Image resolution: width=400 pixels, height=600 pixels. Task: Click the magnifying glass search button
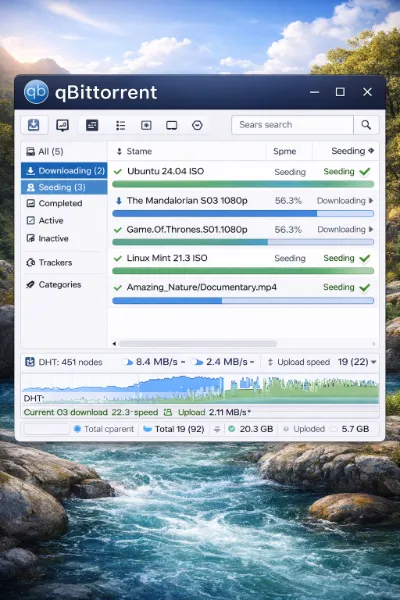366,125
